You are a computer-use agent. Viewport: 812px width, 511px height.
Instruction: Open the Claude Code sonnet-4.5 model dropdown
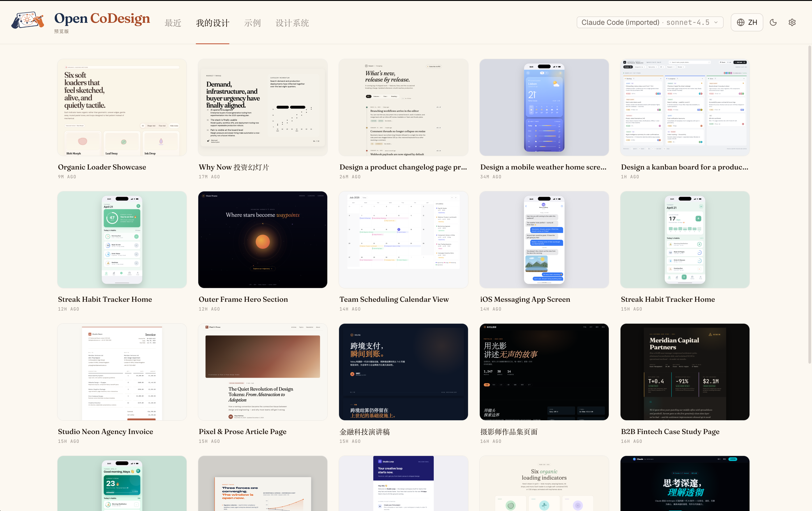click(649, 22)
